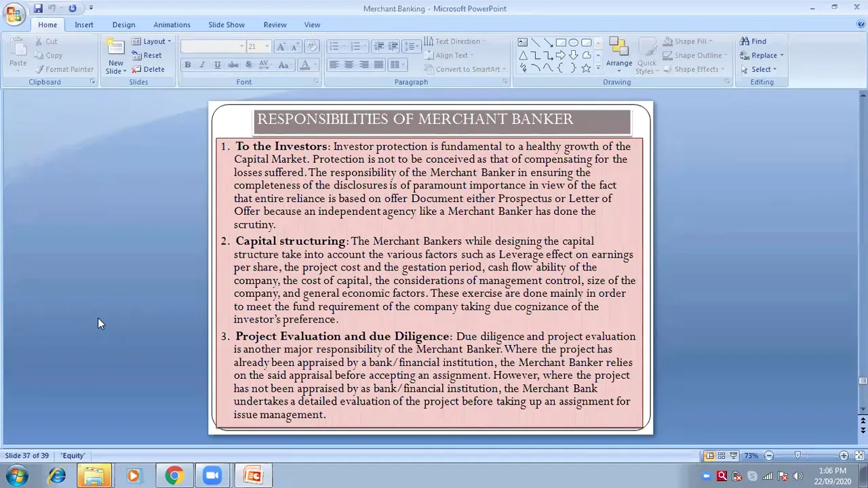Open character spacing options

(265, 65)
